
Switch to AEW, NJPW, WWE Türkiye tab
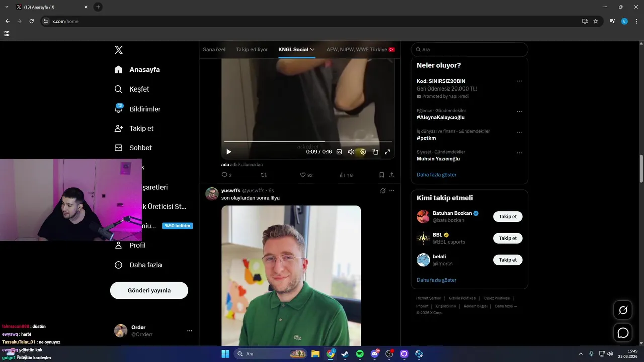361,49
